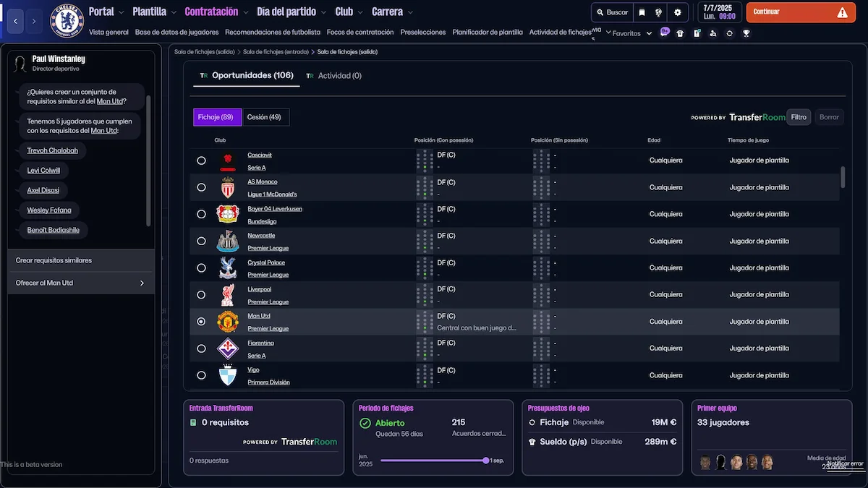The height and width of the screenshot is (488, 868).
Task: Go back with the left arrow button
Action: coord(17,21)
